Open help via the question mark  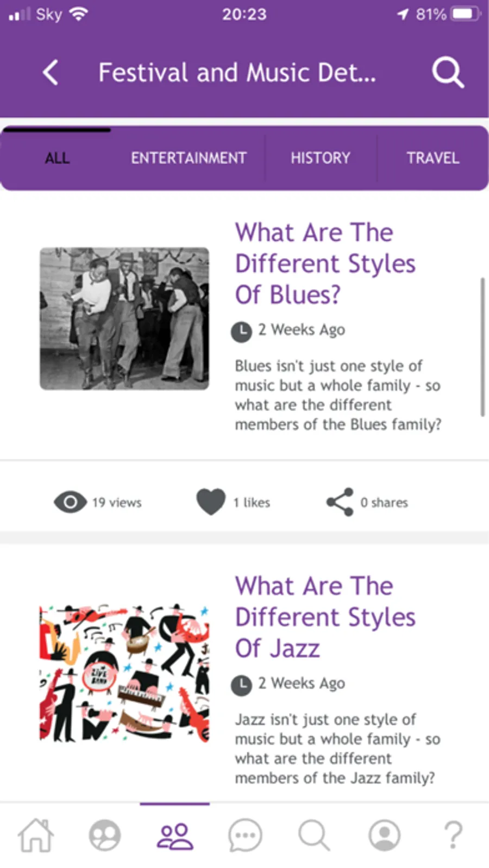point(454,835)
